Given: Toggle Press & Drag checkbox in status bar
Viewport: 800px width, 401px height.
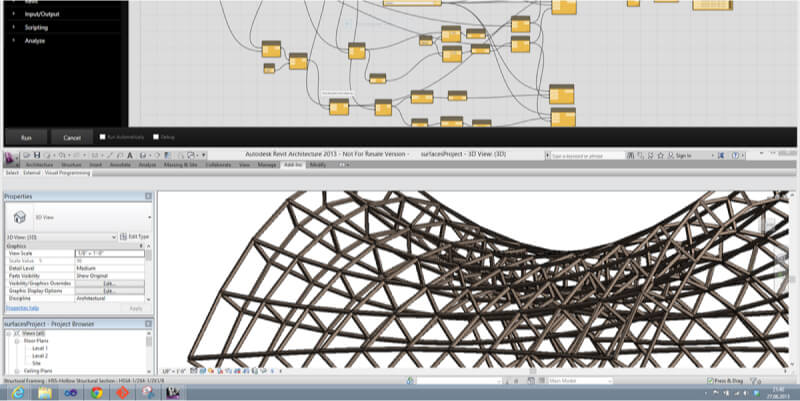Looking at the screenshot, I should [x=710, y=381].
